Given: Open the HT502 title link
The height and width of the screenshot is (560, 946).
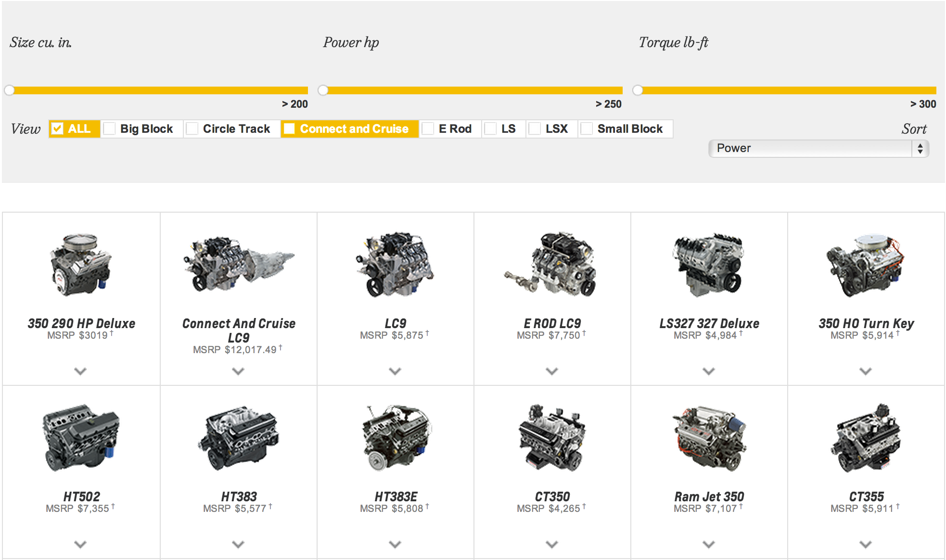Looking at the screenshot, I should pos(81,496).
